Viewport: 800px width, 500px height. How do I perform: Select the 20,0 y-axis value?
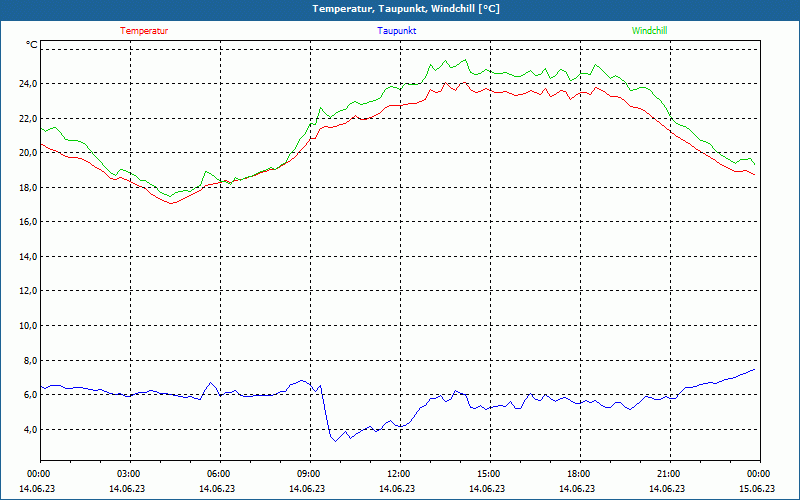tap(29, 153)
